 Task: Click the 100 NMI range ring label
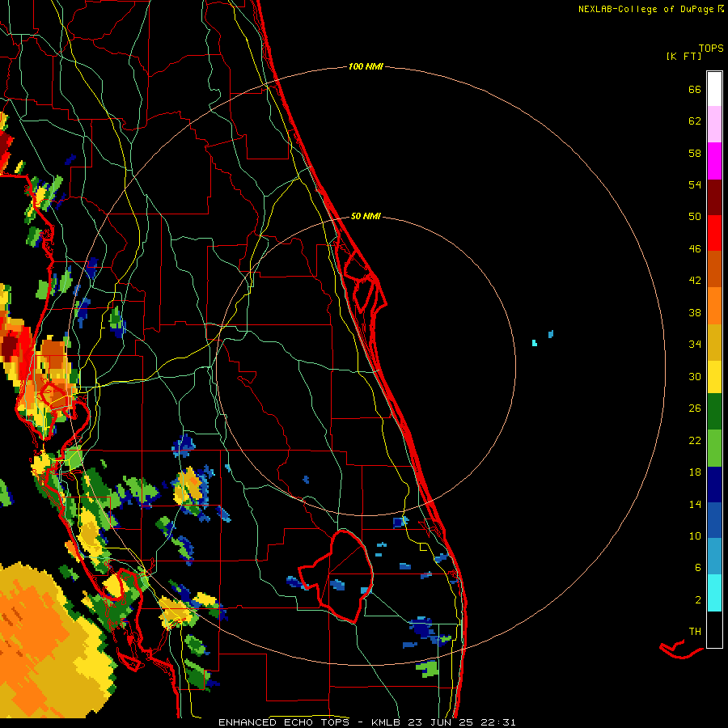click(366, 67)
